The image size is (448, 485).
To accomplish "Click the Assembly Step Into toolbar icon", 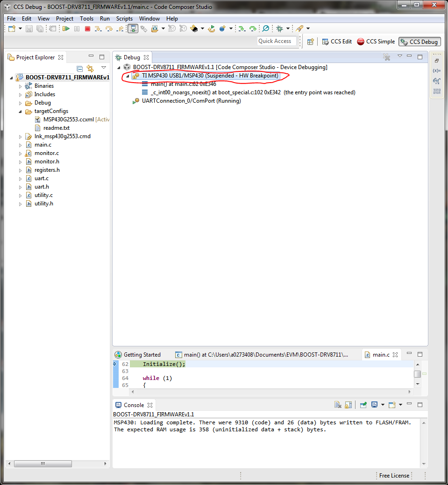I will [x=242, y=29].
